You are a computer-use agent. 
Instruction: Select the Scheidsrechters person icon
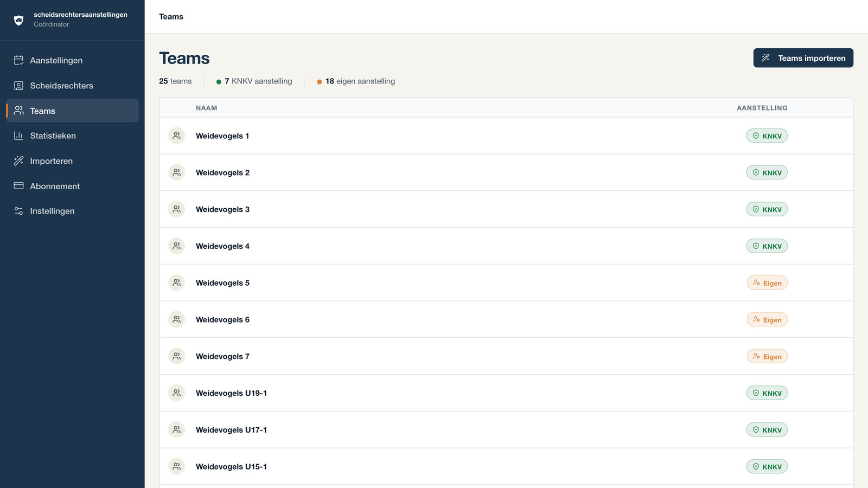18,86
